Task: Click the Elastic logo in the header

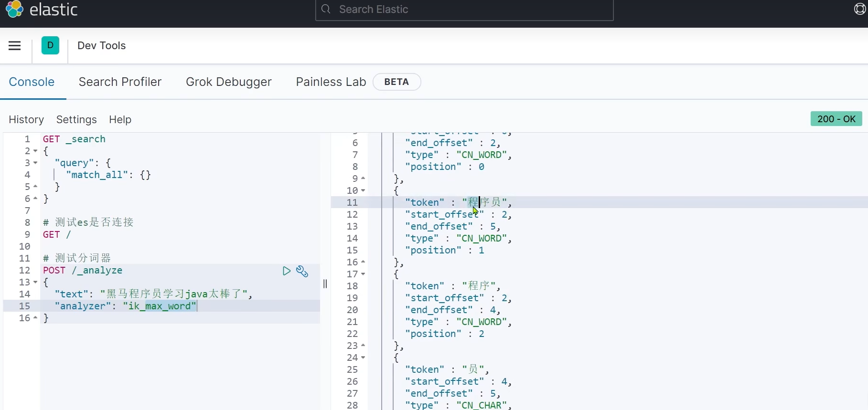Action: tap(41, 9)
